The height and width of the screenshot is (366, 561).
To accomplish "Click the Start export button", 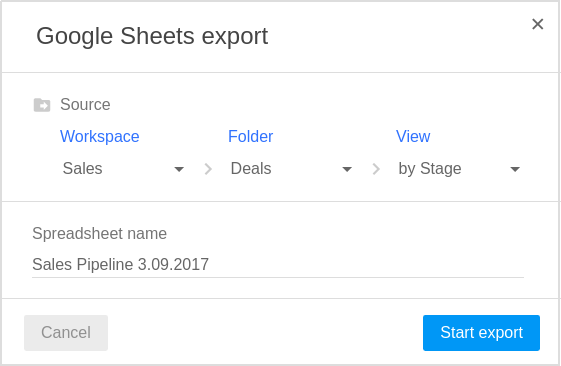I will coord(481,333).
